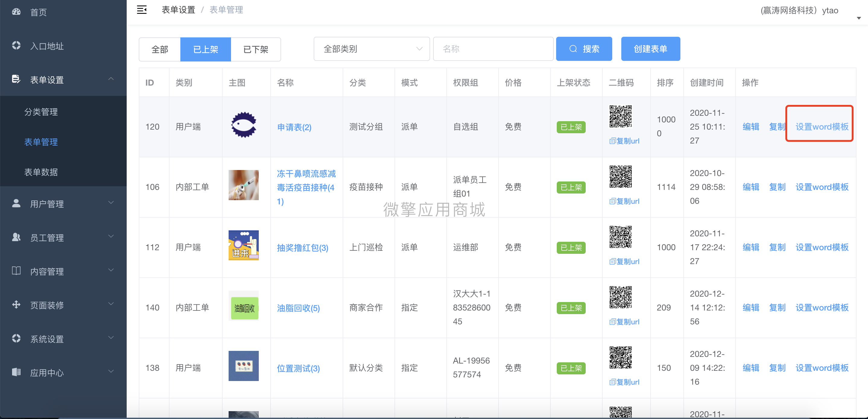This screenshot has width=868, height=419.
Task: Click the 表单设置 breadcrumb
Action: click(x=178, y=10)
